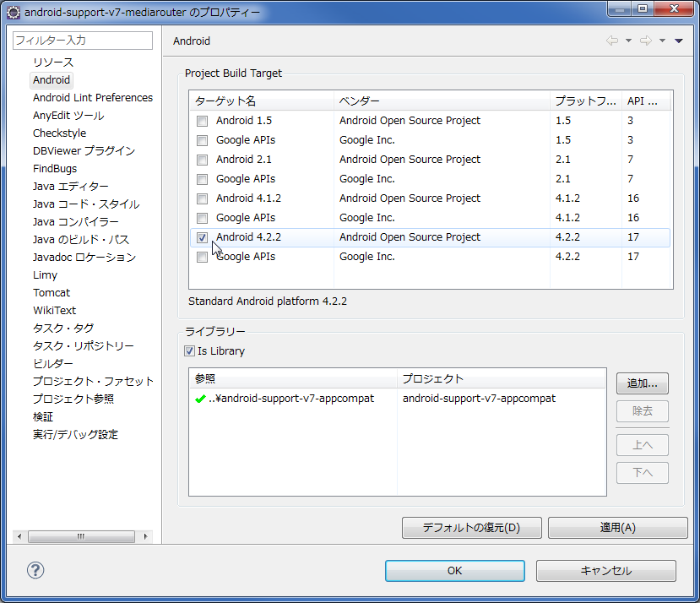
Task: Click the sidebar scrollbar left arrow
Action: coord(19,536)
